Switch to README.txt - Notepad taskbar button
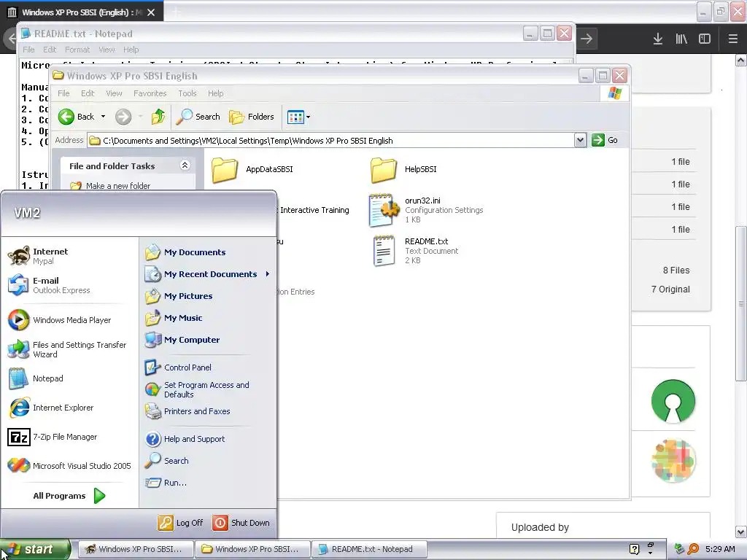747x560 pixels. [x=369, y=549]
